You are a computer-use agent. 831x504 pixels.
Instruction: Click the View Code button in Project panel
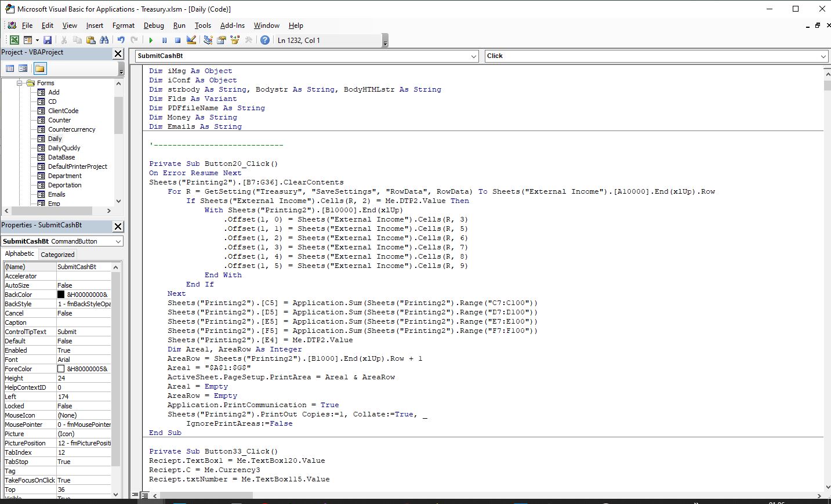[x=10, y=68]
